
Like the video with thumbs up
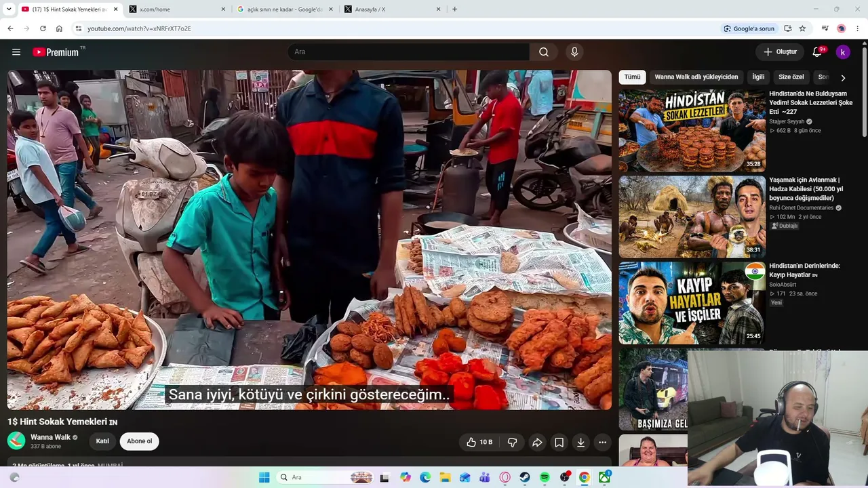click(479, 442)
